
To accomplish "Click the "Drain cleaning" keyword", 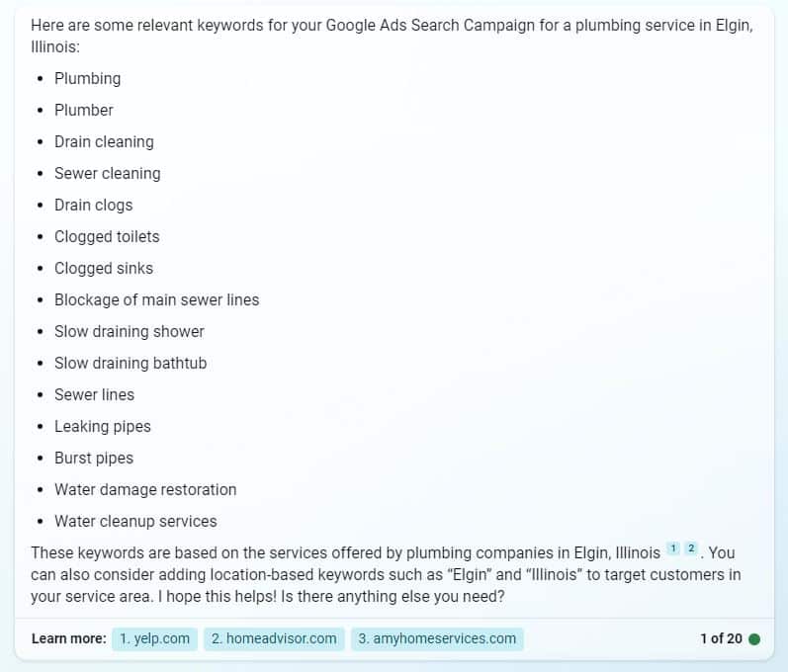I will [104, 141].
